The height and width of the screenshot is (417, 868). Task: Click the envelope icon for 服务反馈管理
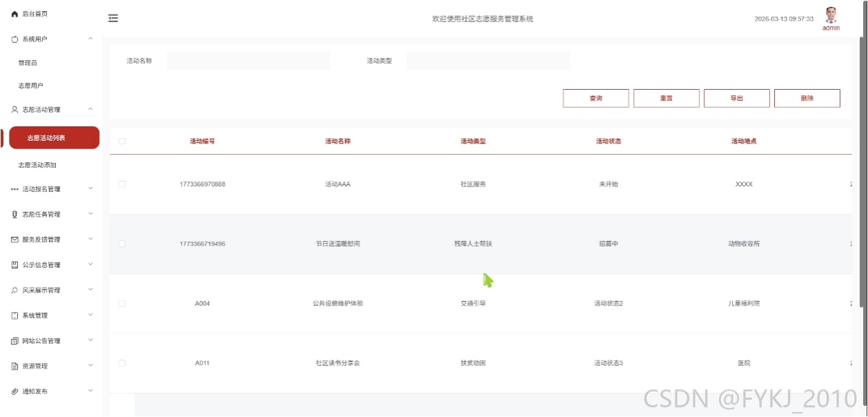coord(14,240)
